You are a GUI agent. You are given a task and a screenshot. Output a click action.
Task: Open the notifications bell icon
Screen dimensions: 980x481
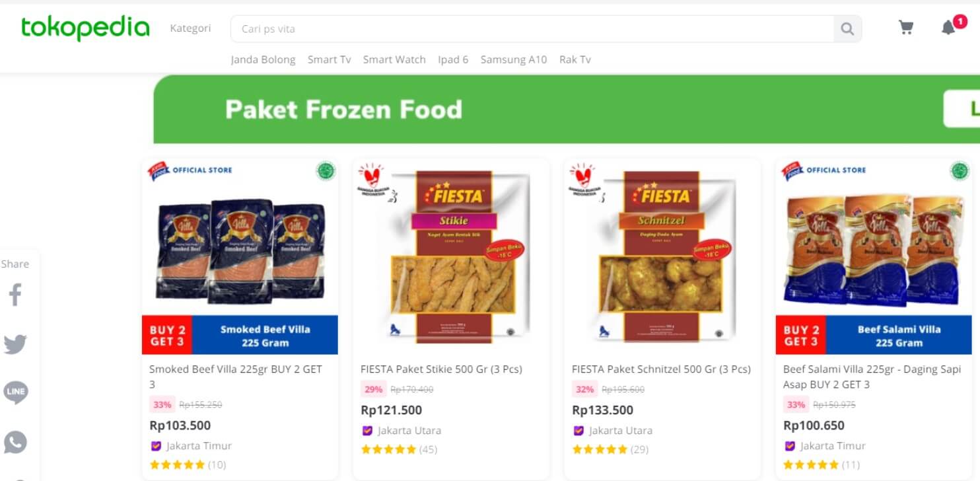point(948,28)
